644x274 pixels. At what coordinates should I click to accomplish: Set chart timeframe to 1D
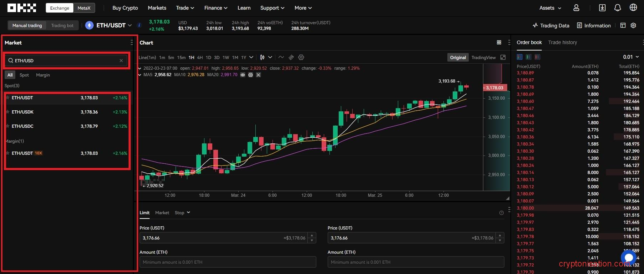[208, 57]
